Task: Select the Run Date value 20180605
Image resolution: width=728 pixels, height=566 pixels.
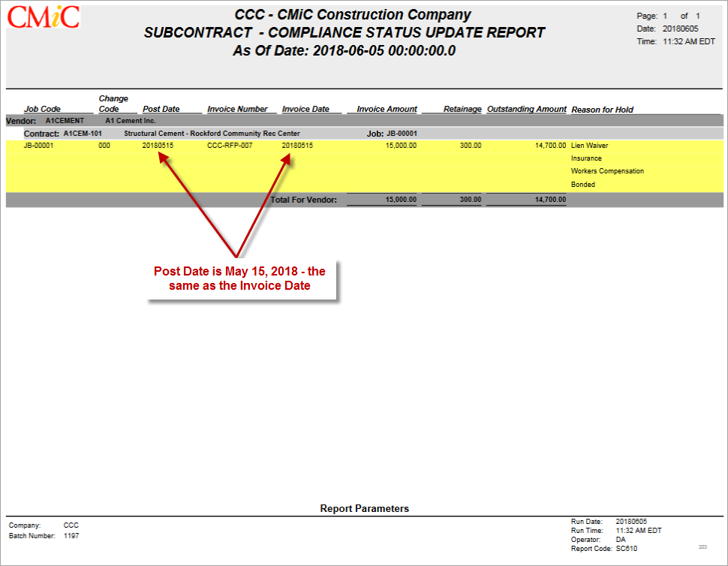Action: point(631,522)
